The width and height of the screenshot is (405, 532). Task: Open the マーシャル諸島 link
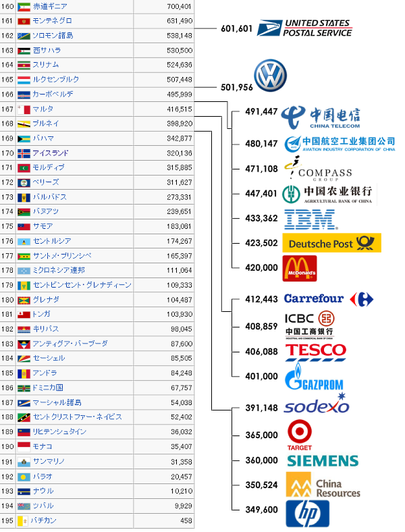57,403
